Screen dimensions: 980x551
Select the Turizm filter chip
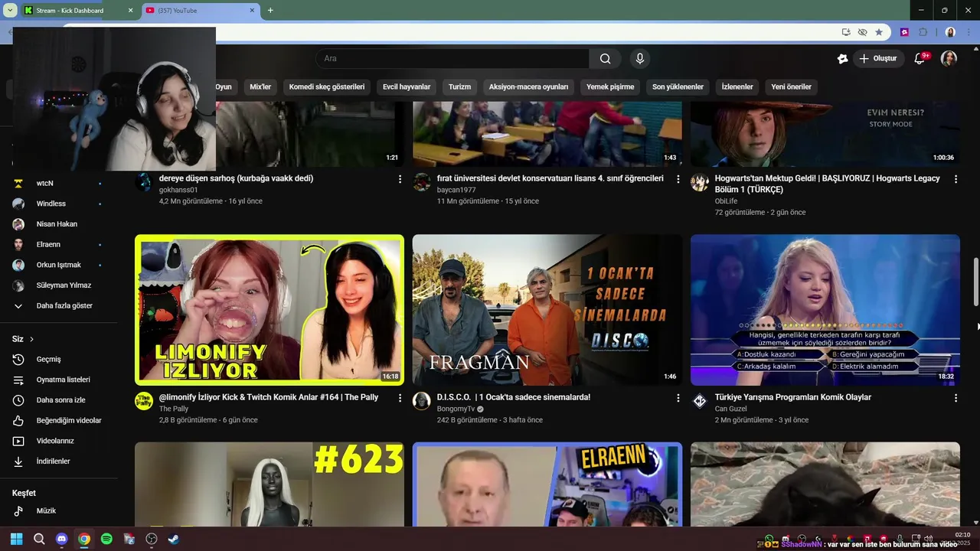point(459,87)
